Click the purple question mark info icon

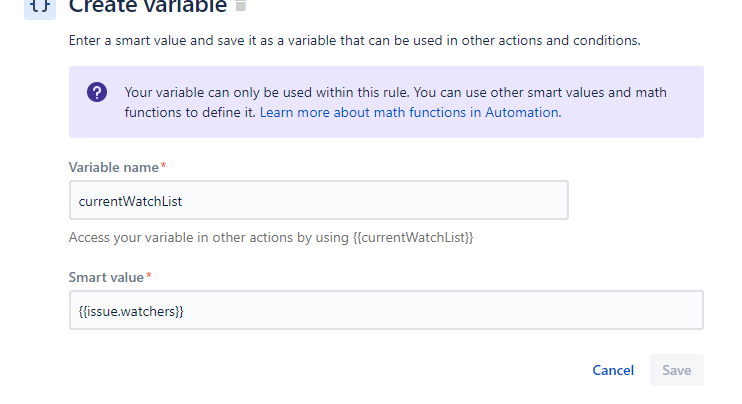(97, 92)
